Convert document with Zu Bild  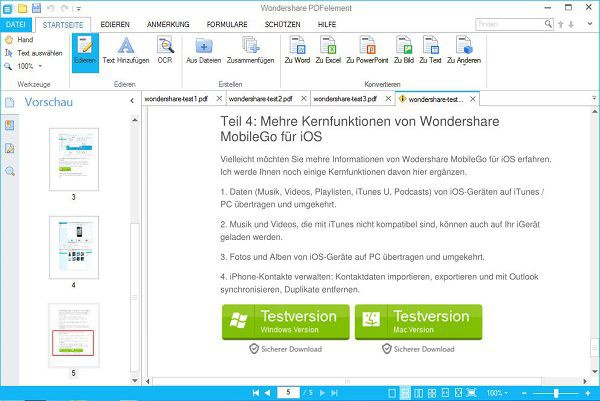coord(404,50)
